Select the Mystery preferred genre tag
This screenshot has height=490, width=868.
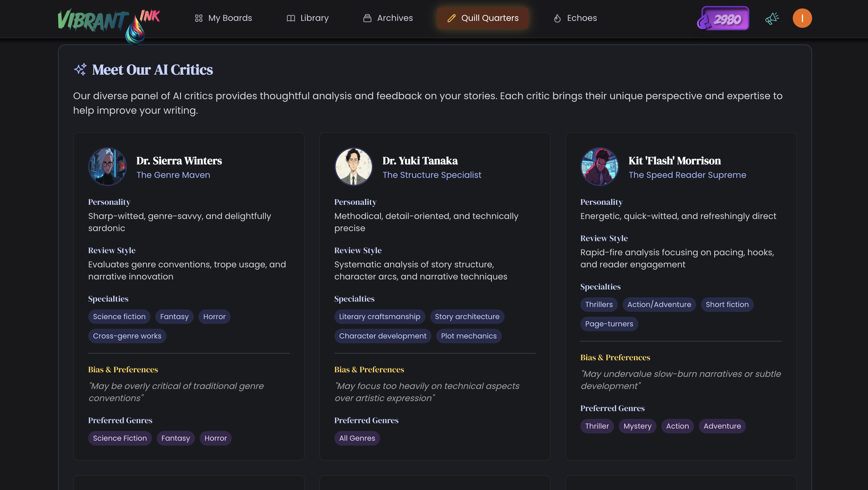(637, 426)
